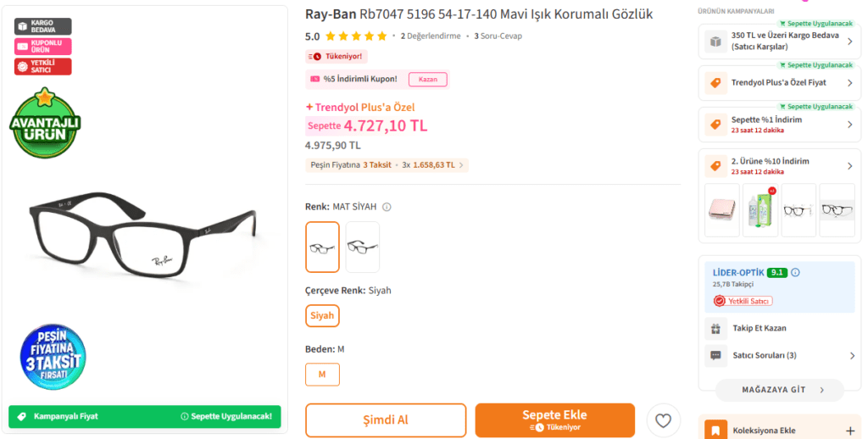Click the Şimdi Al button
Screen dimensions: 868x439
pyautogui.click(x=386, y=420)
